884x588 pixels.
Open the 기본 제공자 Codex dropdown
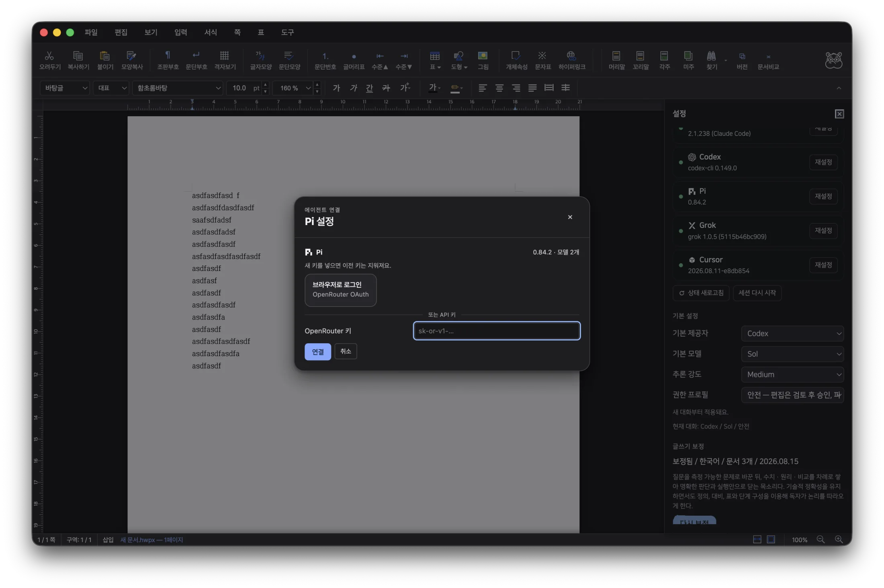[792, 333]
